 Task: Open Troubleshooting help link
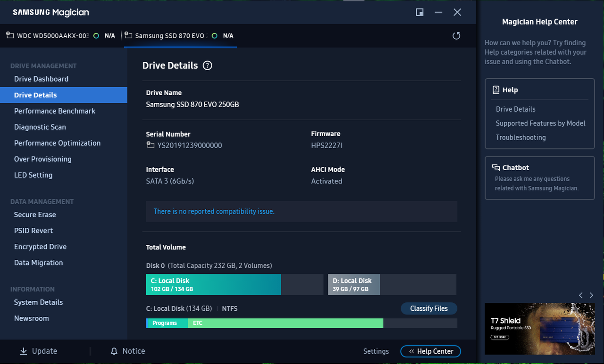click(x=521, y=137)
